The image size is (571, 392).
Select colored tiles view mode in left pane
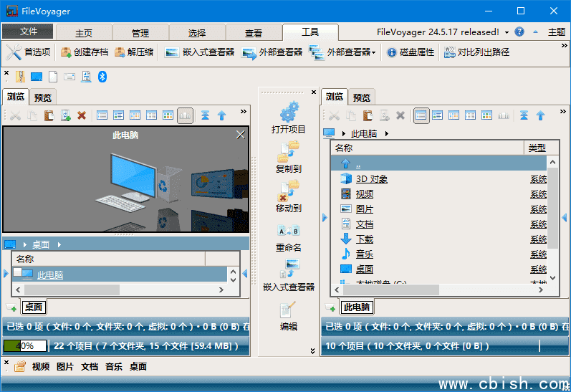coord(168,116)
